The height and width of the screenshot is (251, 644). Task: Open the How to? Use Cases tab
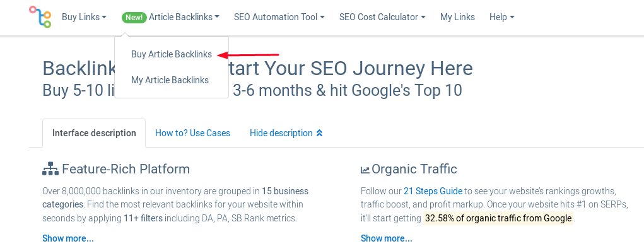coord(192,133)
